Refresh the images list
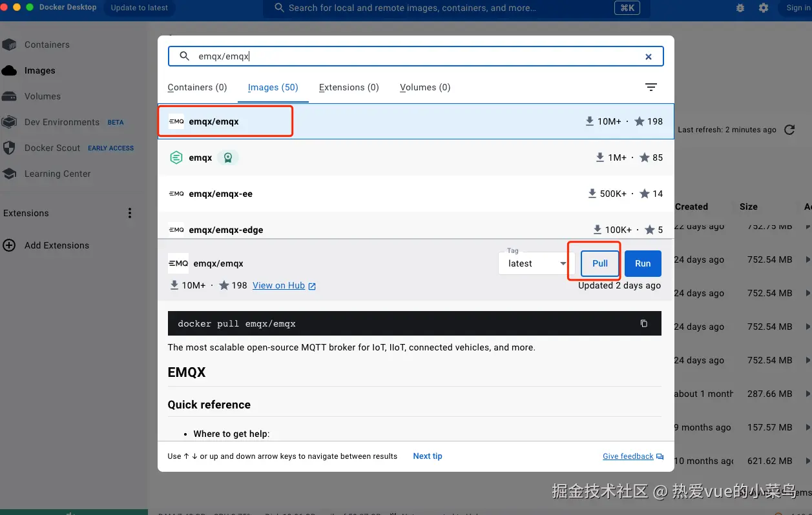Viewport: 812px width, 515px height. click(789, 130)
